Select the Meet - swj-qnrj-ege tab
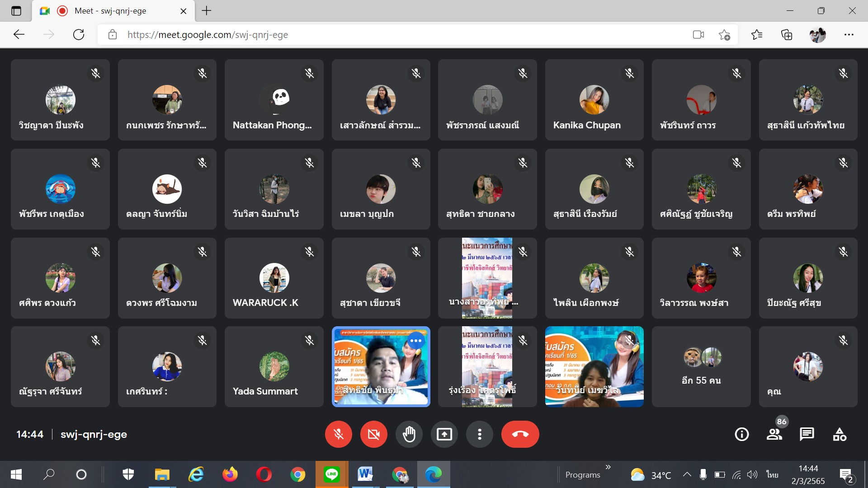The image size is (868, 488). [x=111, y=11]
